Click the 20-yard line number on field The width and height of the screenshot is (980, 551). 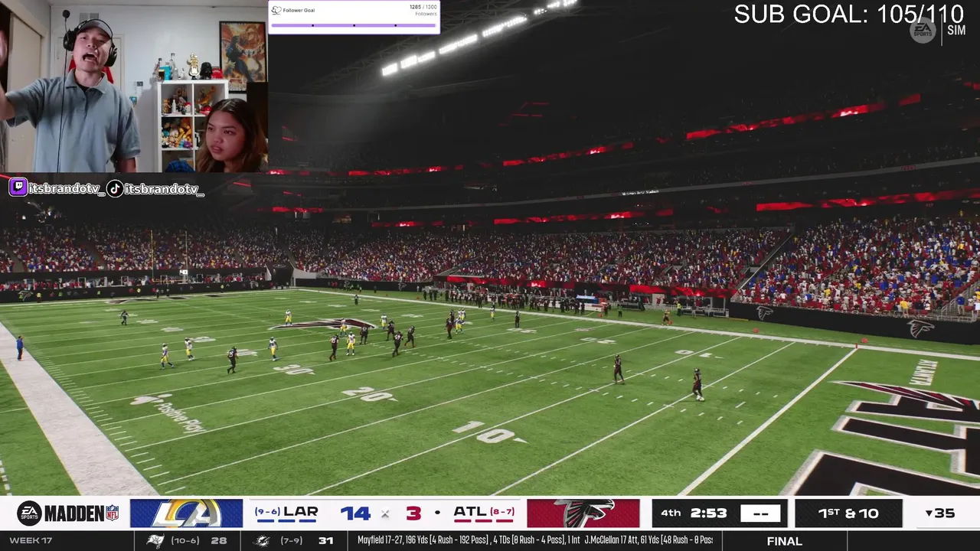pyautogui.click(x=369, y=393)
